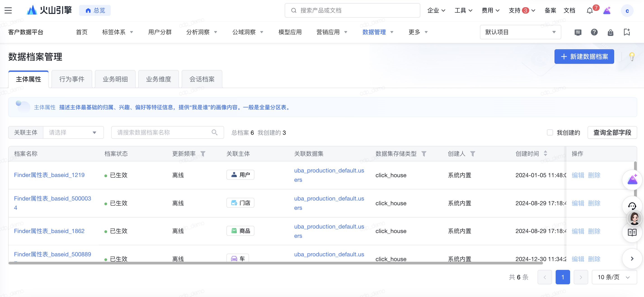Screen dimensions: 644x297
Task: Switch to the 行为事件 tab
Action: pos(72,79)
